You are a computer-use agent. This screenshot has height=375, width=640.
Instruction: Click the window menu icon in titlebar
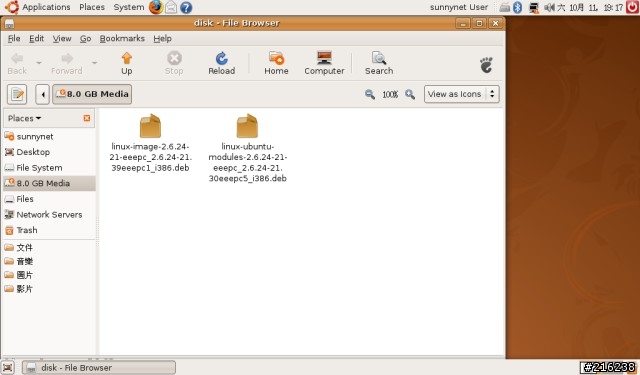point(9,23)
